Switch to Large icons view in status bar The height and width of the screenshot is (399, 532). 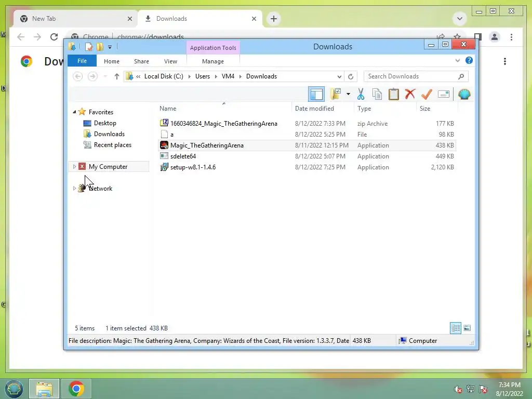tap(467, 328)
